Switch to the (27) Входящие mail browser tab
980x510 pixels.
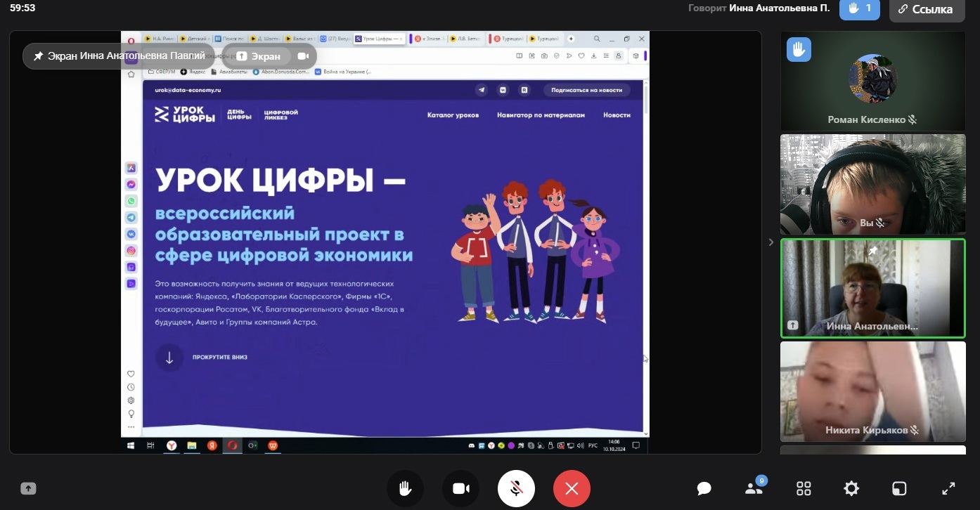click(334, 39)
